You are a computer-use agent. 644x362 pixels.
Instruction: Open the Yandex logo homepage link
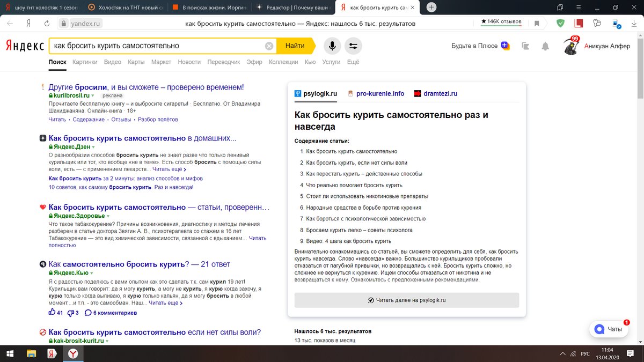(x=25, y=46)
